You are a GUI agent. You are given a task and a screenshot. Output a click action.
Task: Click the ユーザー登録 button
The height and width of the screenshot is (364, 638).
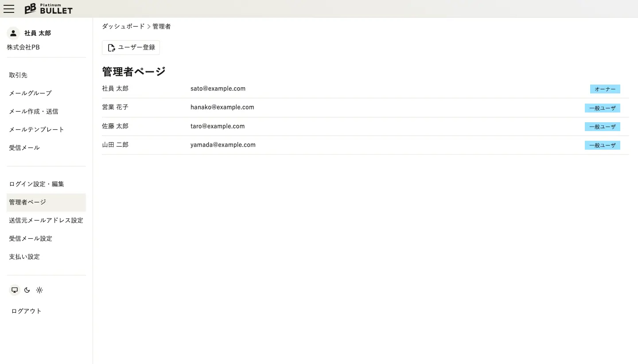click(x=131, y=48)
